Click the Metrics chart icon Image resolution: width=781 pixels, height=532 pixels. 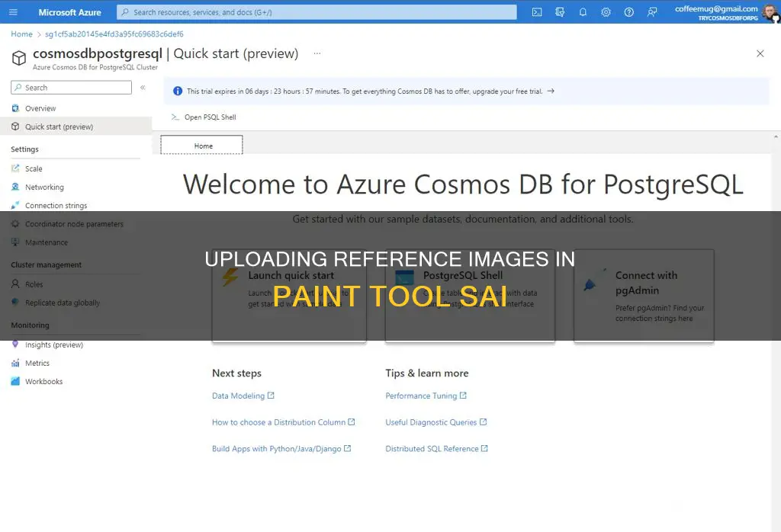[x=15, y=363]
